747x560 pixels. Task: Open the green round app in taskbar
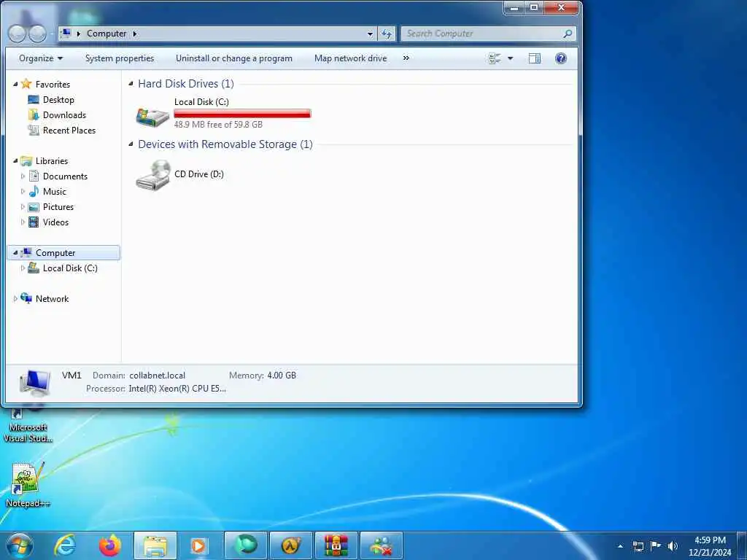[246, 545]
